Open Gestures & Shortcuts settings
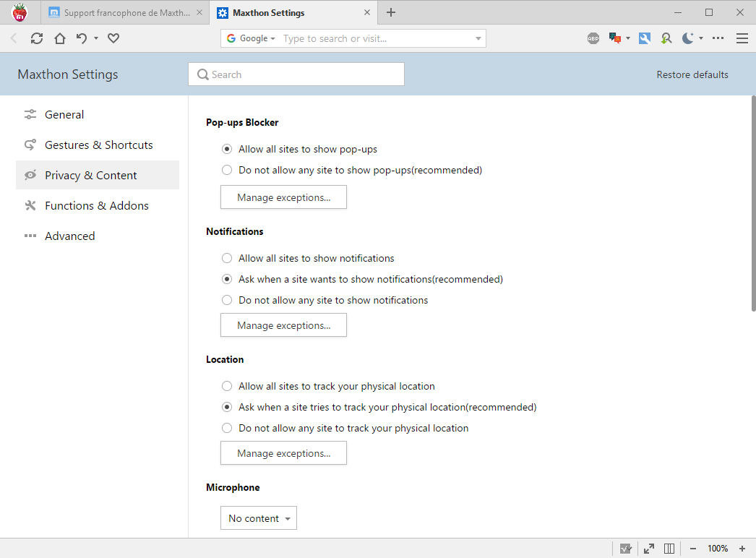Viewport: 756px width, 558px height. tap(98, 145)
